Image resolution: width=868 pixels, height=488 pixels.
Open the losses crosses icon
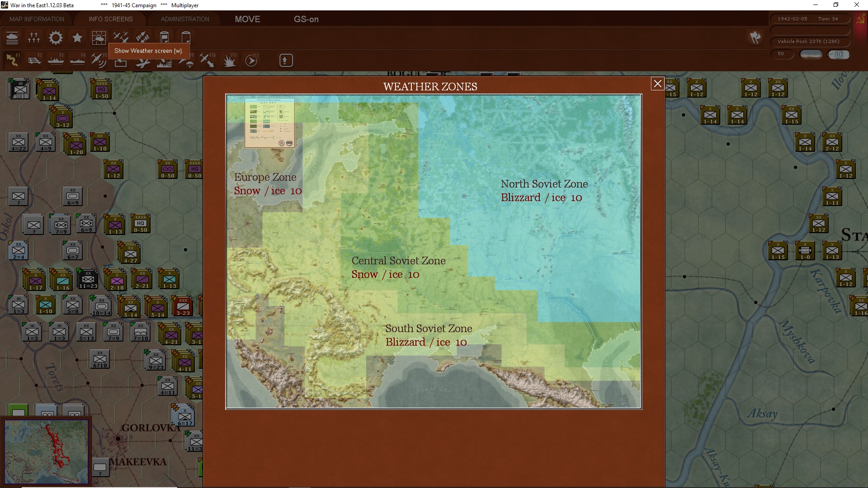[x=34, y=38]
